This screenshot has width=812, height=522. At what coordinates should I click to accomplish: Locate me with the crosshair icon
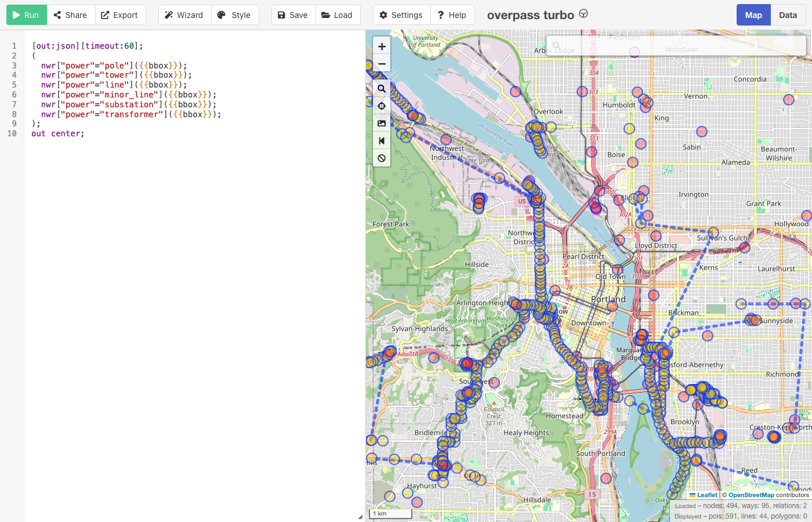click(382, 106)
